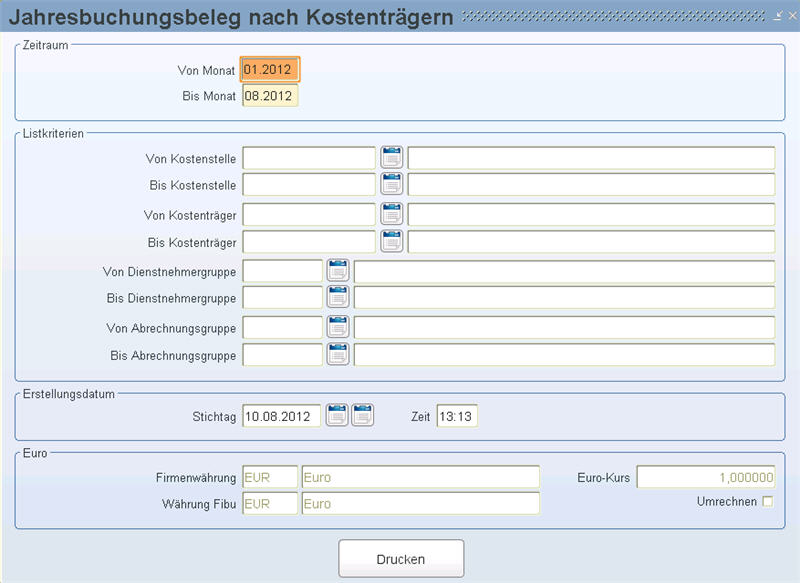Open lookup for Von Kostenstelle
This screenshot has height=583, width=800.
pos(391,158)
